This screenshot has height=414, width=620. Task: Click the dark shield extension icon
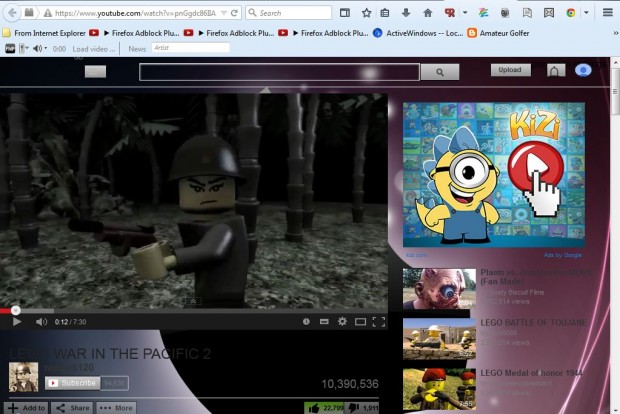tap(505, 13)
